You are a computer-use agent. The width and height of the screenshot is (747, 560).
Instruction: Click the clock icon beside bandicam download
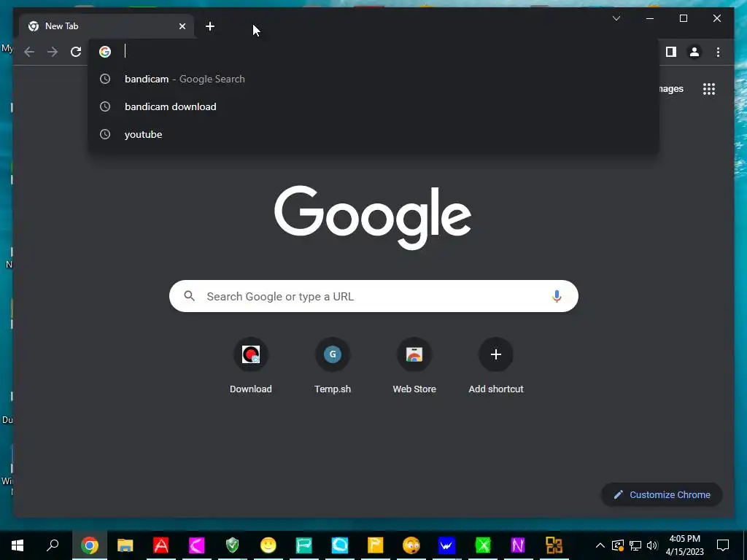click(x=105, y=106)
